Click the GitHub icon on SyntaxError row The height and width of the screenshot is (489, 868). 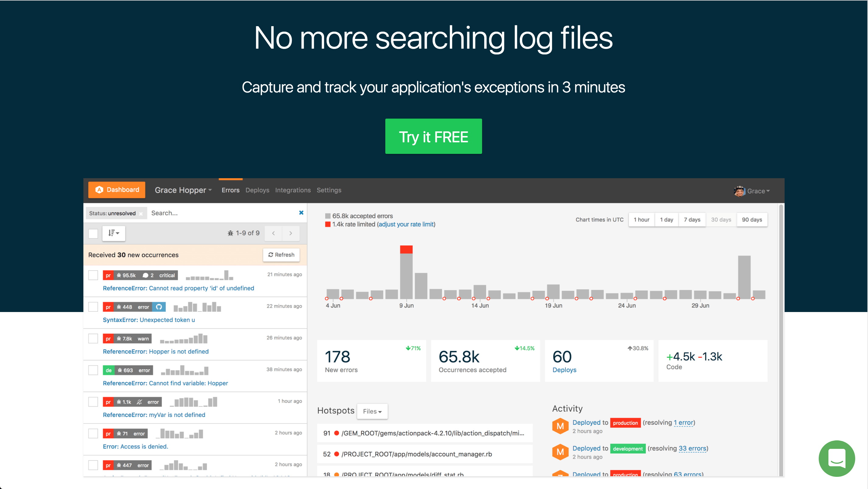[x=159, y=307]
